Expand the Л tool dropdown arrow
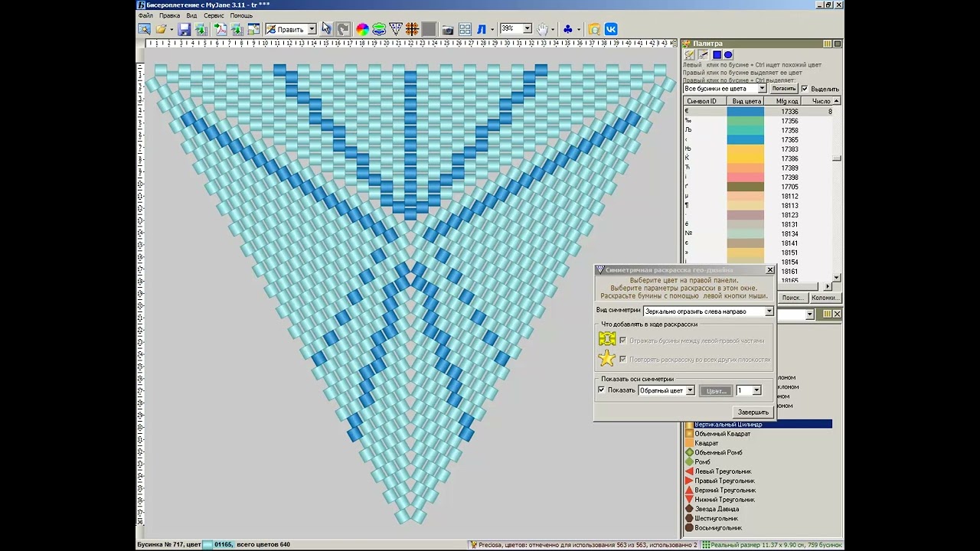 (x=492, y=29)
